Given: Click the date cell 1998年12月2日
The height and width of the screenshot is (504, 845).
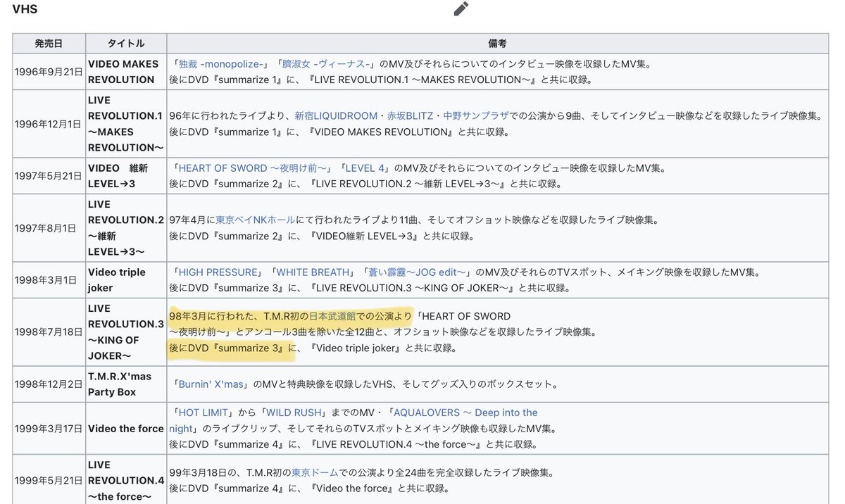Looking at the screenshot, I should pos(49,384).
